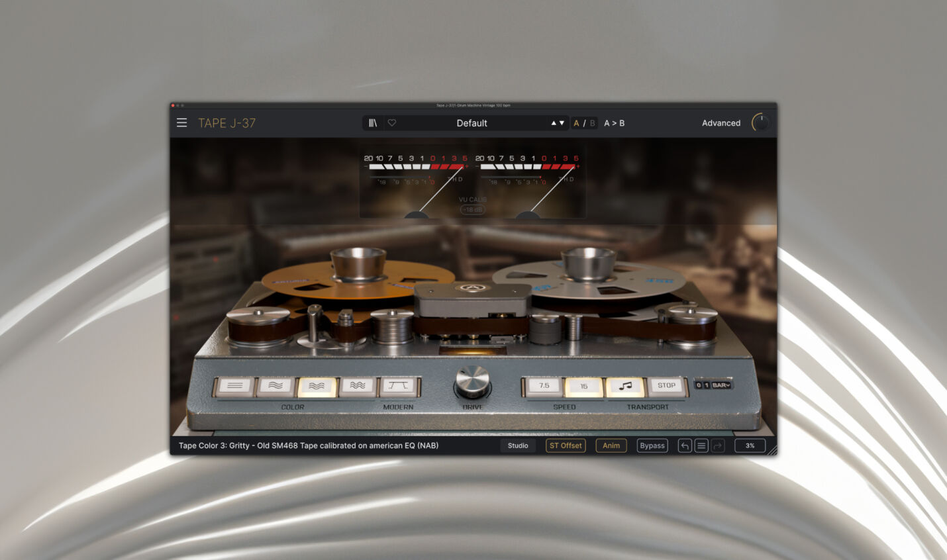Image resolution: width=947 pixels, height=560 pixels.
Task: Open the VU Calib -18 dB selector
Action: click(472, 210)
